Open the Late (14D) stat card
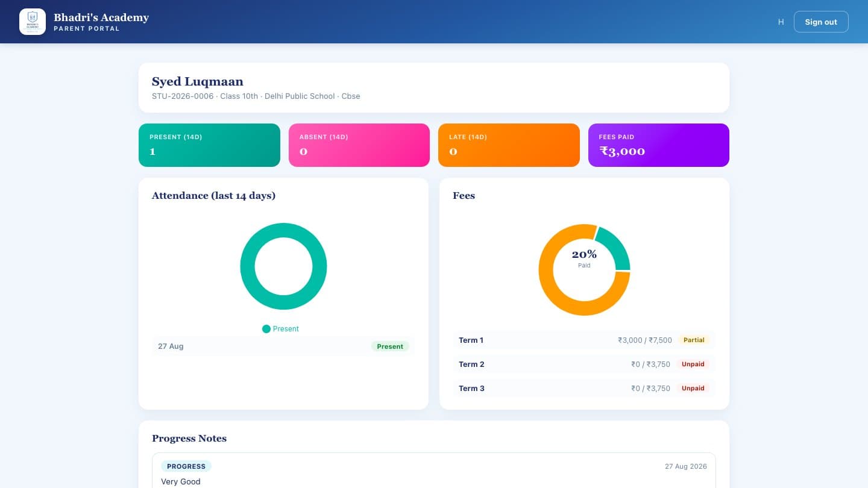The width and height of the screenshot is (868, 488). point(509,145)
